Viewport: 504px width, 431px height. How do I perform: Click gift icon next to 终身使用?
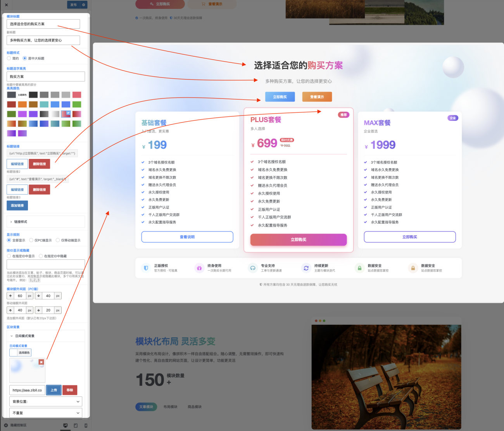click(199, 268)
